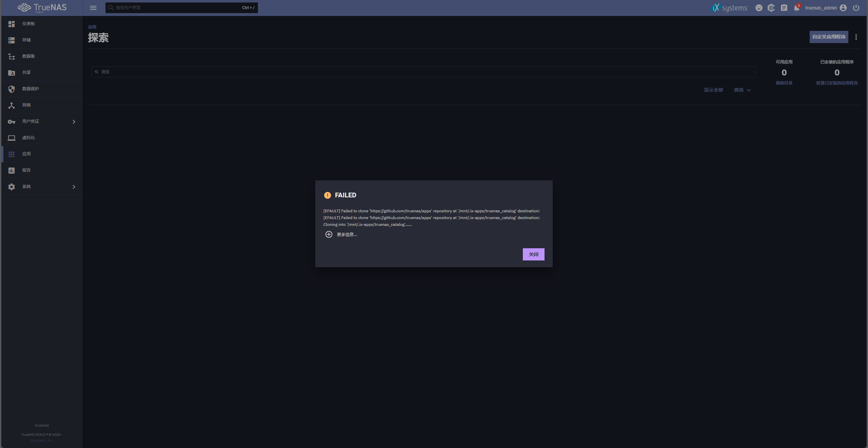Select the Shares (共享) folder icon

pos(12,73)
